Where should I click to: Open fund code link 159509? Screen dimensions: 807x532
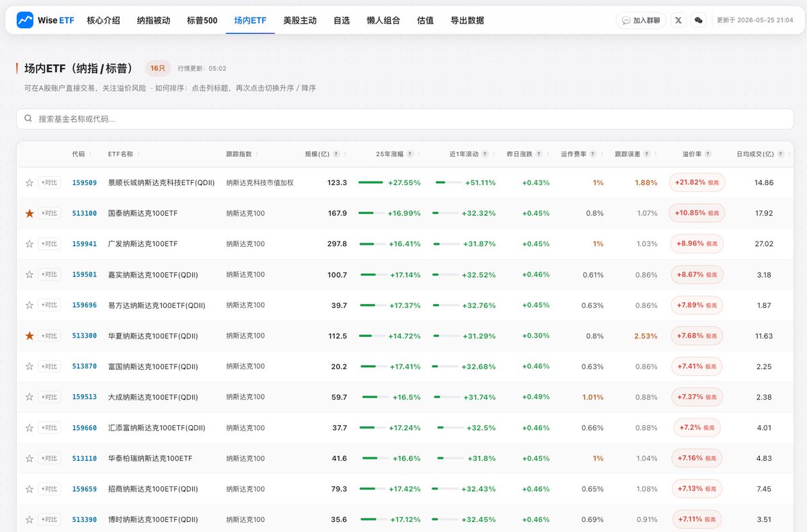(x=85, y=182)
